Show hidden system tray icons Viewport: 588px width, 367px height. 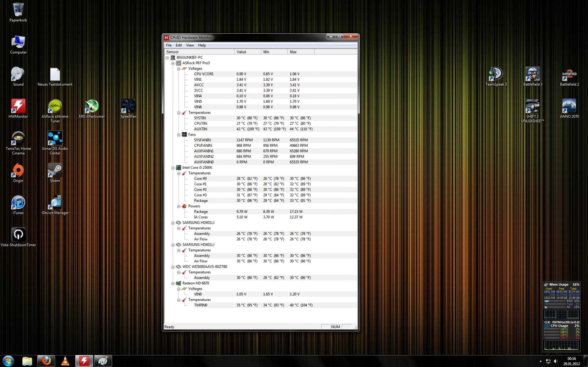pos(541,361)
